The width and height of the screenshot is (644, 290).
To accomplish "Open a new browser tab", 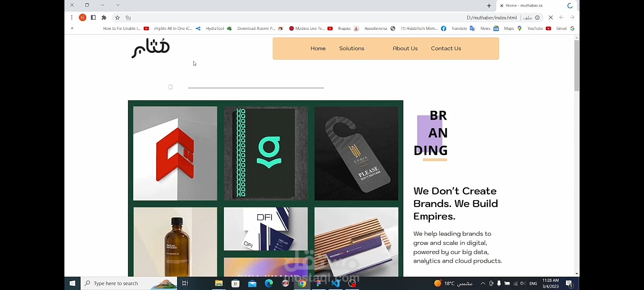I will pos(489,6).
